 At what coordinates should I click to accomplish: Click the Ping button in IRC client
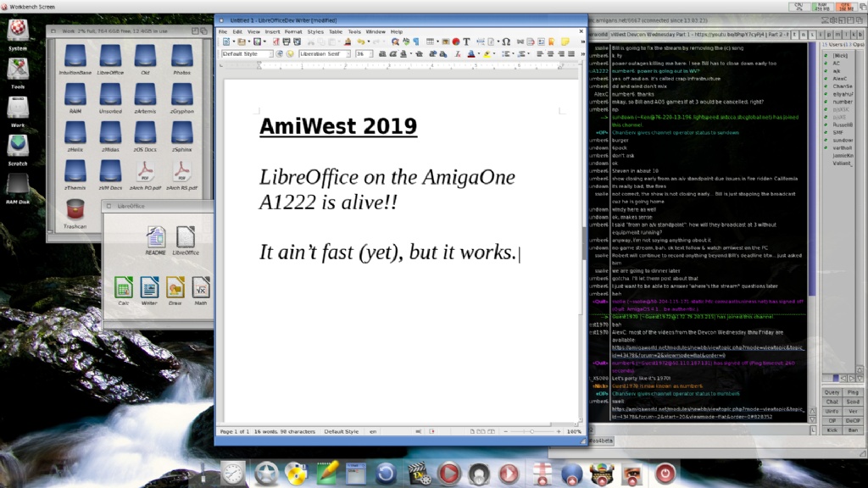[853, 392]
